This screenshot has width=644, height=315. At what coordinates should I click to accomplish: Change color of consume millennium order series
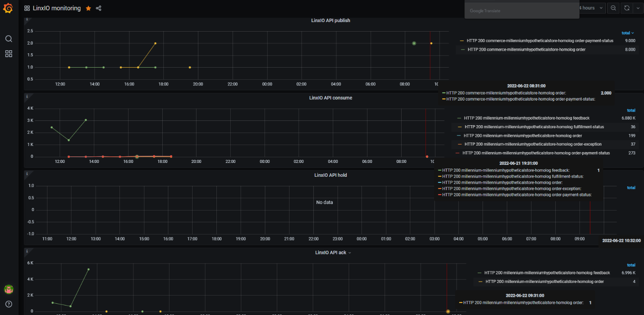pyautogui.click(x=460, y=136)
